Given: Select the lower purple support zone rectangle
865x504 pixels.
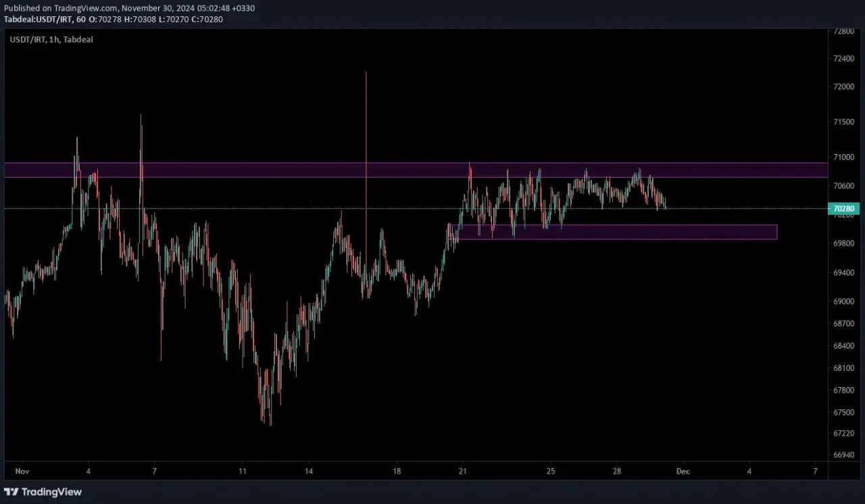Looking at the screenshot, I should pyautogui.click(x=613, y=232).
